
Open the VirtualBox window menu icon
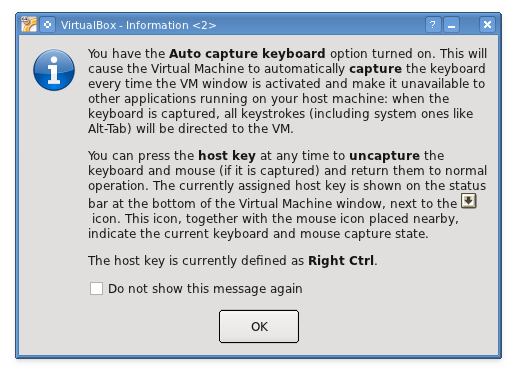click(x=29, y=24)
